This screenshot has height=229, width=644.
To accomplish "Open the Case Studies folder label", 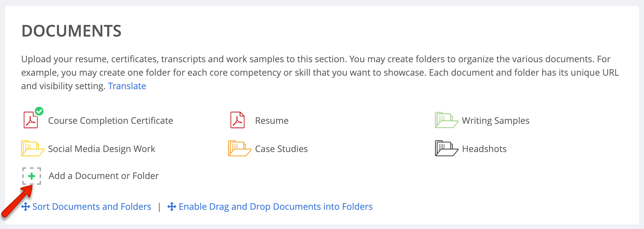I will (281, 149).
